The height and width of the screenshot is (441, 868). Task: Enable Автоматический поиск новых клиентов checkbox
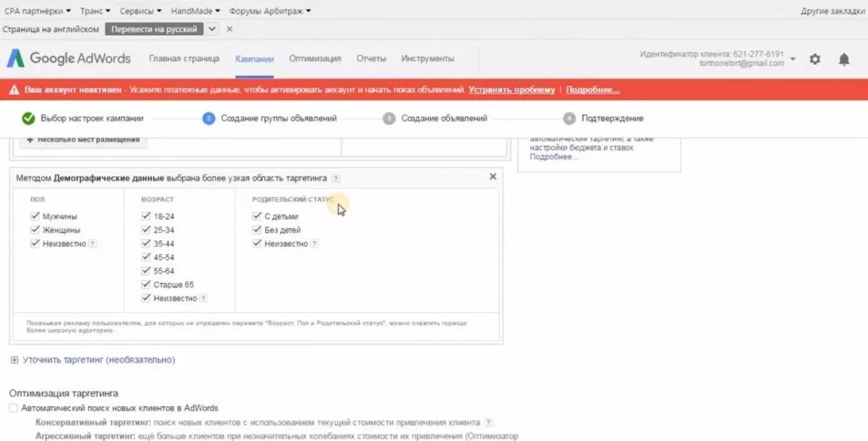(13, 408)
